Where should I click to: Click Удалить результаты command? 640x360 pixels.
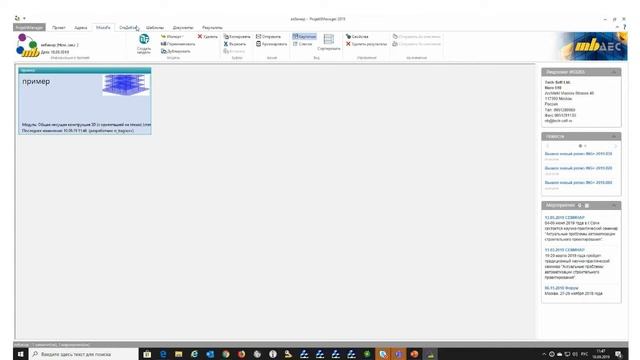366,44
